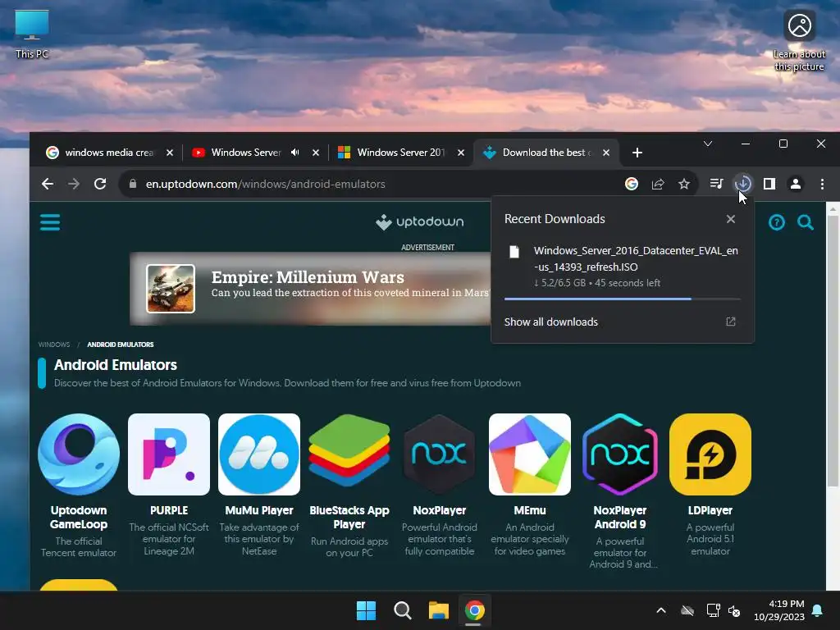This screenshot has height=630, width=840.
Task: Open the media controls icon in Chrome toolbar
Action: pyautogui.click(x=716, y=184)
